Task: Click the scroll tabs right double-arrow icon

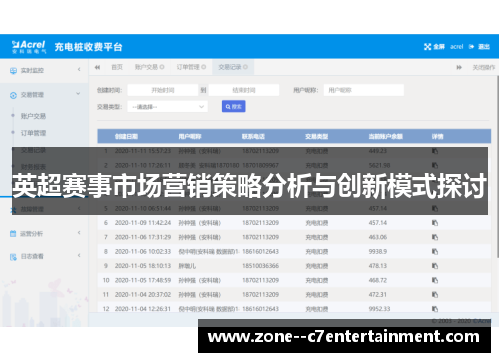Action: 459,67
